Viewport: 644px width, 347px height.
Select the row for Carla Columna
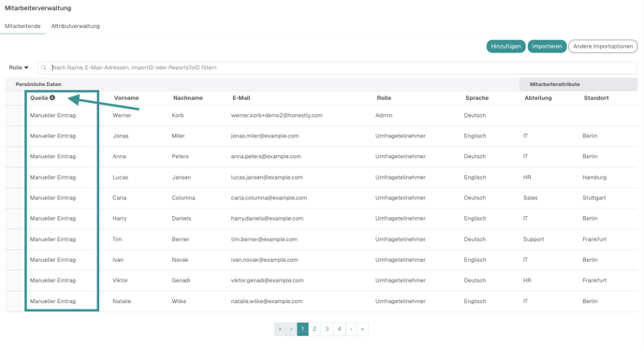click(321, 197)
